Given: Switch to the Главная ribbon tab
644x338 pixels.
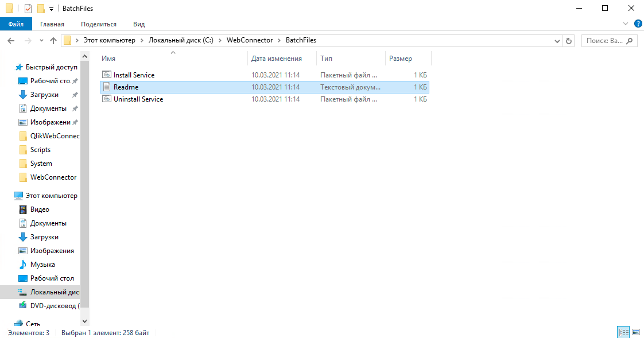Looking at the screenshot, I should [x=52, y=24].
